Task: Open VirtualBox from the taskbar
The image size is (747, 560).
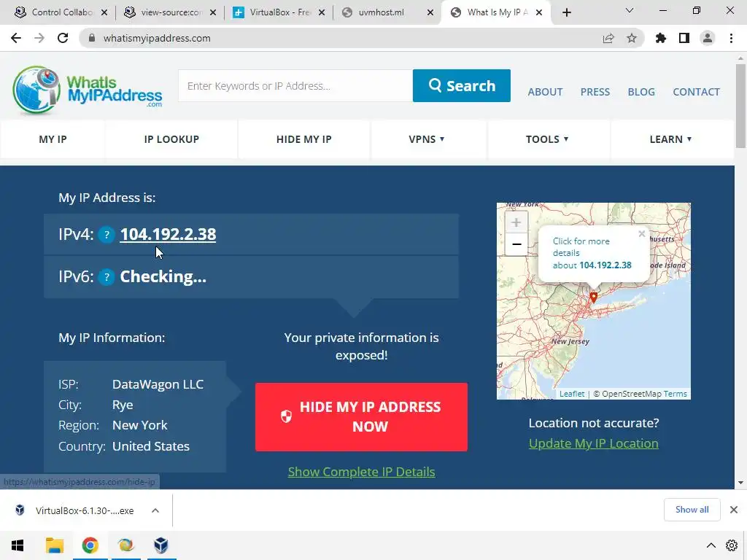Action: tap(161, 545)
